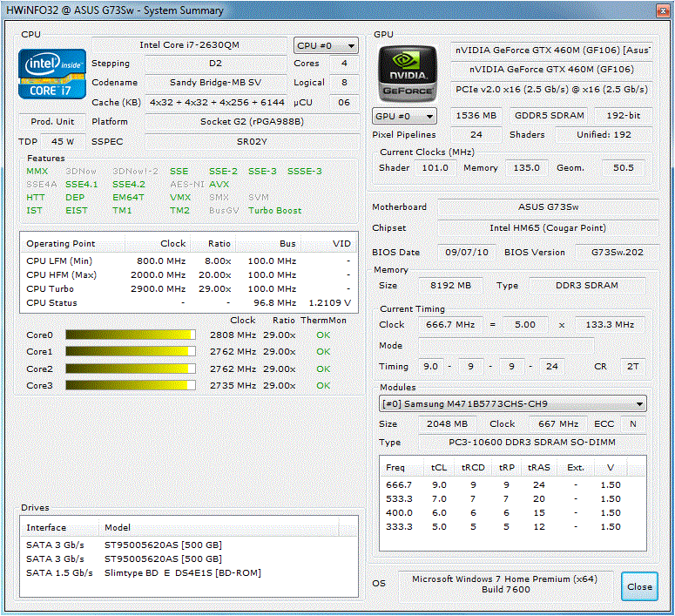Close the window with the red X
Image resolution: width=675 pixels, height=616 pixels.
(664, 10)
